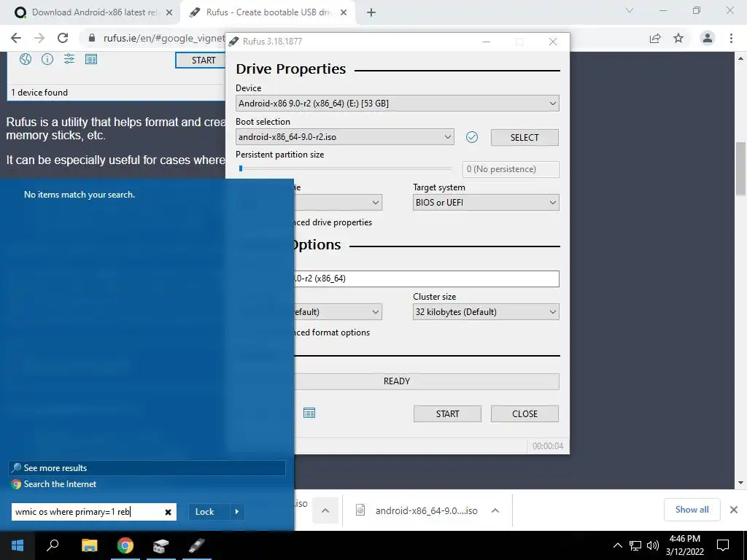Click the globe language icon on webpage
The height and width of the screenshot is (560, 747).
click(26, 59)
